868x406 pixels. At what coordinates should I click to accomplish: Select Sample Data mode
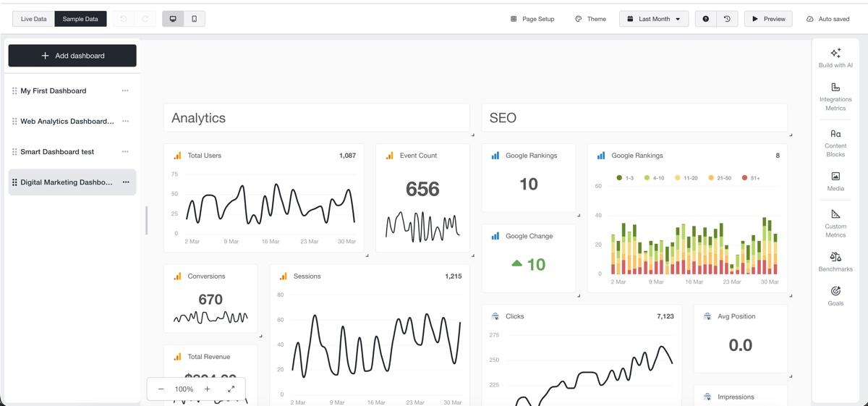pos(80,19)
